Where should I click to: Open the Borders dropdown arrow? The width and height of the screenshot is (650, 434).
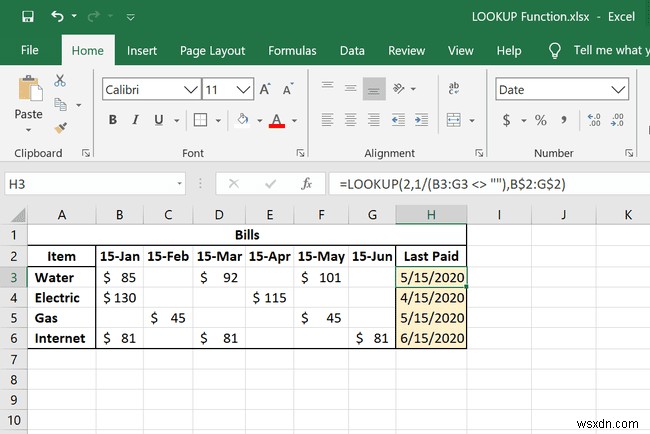pos(218,121)
